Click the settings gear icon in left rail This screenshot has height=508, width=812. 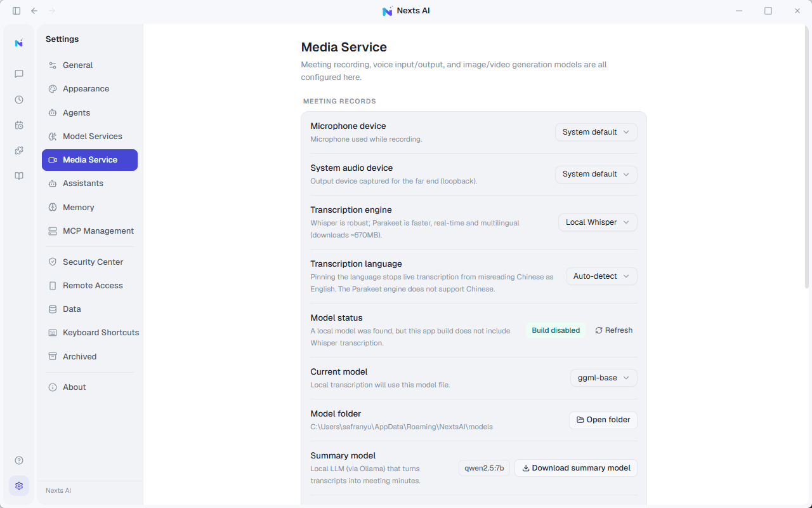[x=19, y=486]
